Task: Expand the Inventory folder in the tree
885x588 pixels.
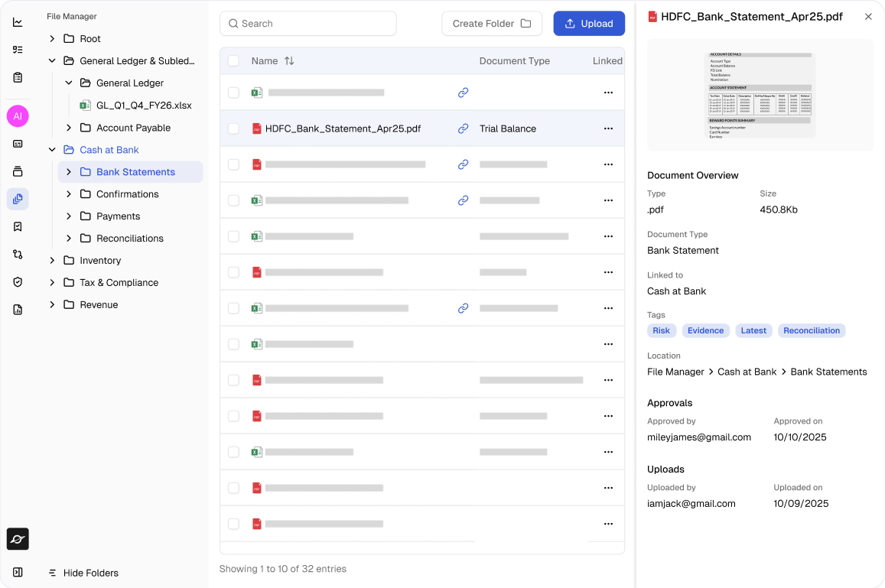Action: [52, 260]
